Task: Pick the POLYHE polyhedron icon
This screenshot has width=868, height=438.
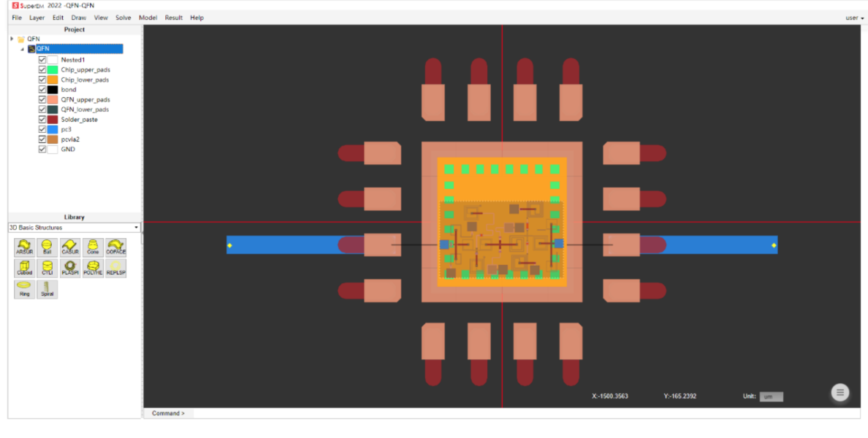Action: coord(93,268)
